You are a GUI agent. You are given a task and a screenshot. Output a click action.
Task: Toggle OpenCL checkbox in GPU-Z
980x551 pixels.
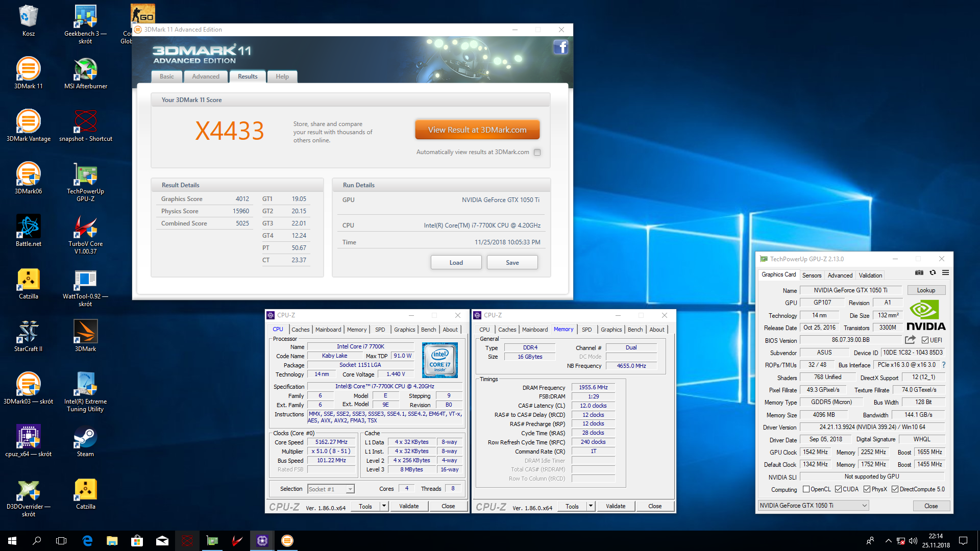[806, 489]
